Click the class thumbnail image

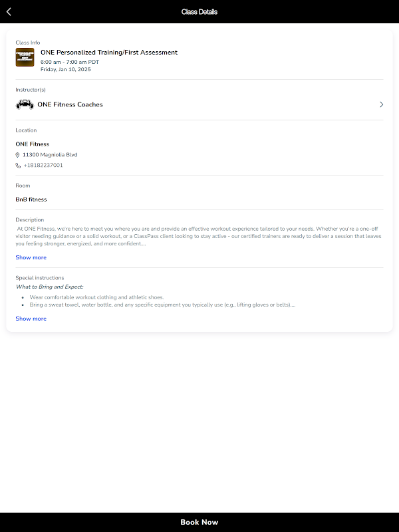(25, 57)
